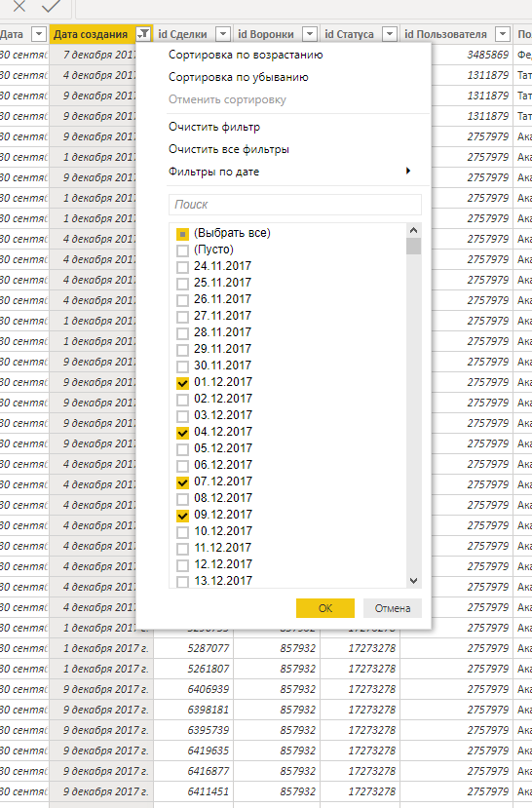Click the cell with deal id 6416877
532x808 pixels.
click(x=193, y=771)
